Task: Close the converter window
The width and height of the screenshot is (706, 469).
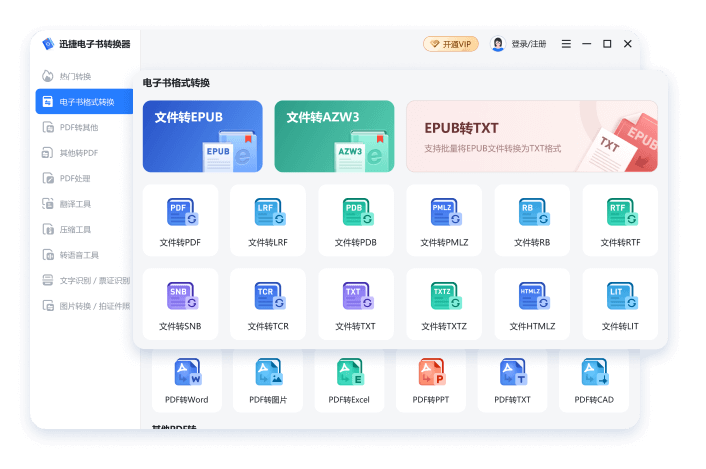Action: (628, 44)
